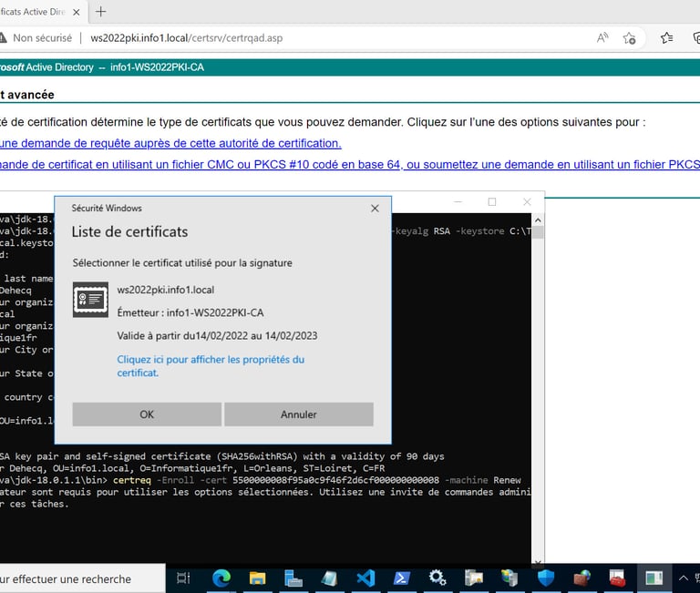Open the Settings gear on the taskbar
700x593 pixels.
pyautogui.click(x=437, y=578)
